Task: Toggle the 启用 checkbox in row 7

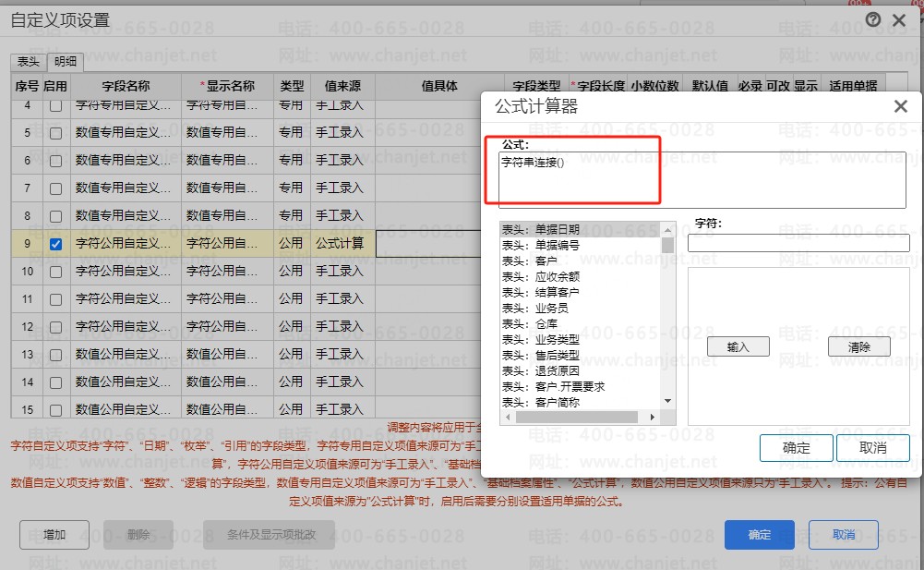Action: click(x=56, y=188)
